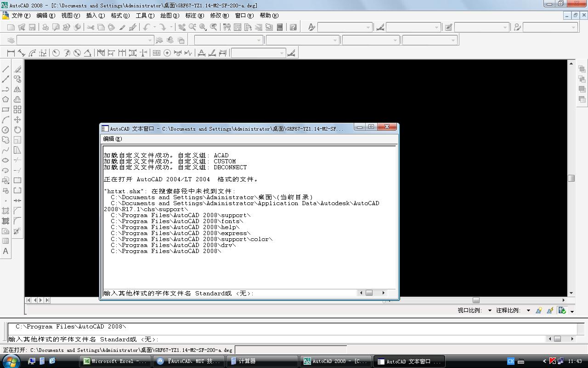588x368 pixels.
Task: Select the Rectangle draw tool
Action: pyautogui.click(x=6, y=109)
